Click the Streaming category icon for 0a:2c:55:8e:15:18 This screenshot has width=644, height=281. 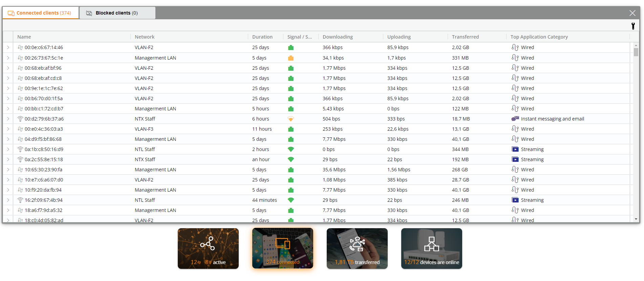click(x=515, y=159)
